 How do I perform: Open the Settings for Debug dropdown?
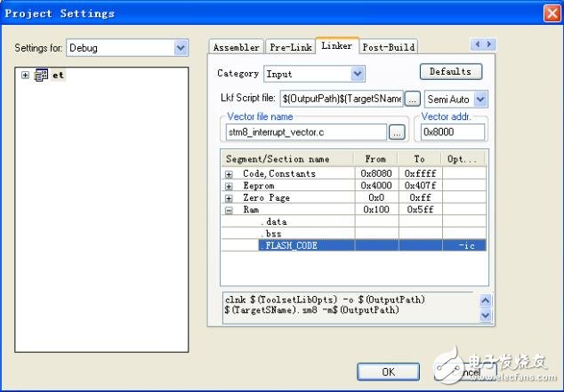(x=181, y=47)
